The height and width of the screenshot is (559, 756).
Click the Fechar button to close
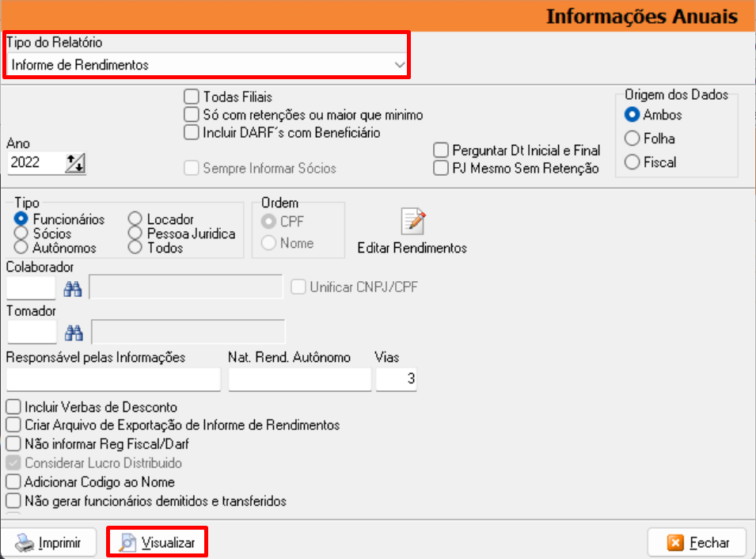click(x=697, y=542)
